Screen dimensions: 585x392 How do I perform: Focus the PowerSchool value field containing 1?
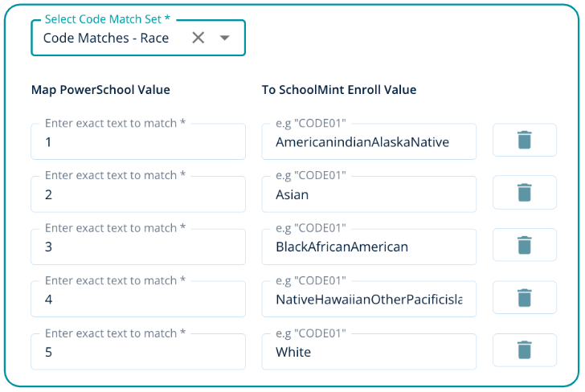click(x=138, y=142)
